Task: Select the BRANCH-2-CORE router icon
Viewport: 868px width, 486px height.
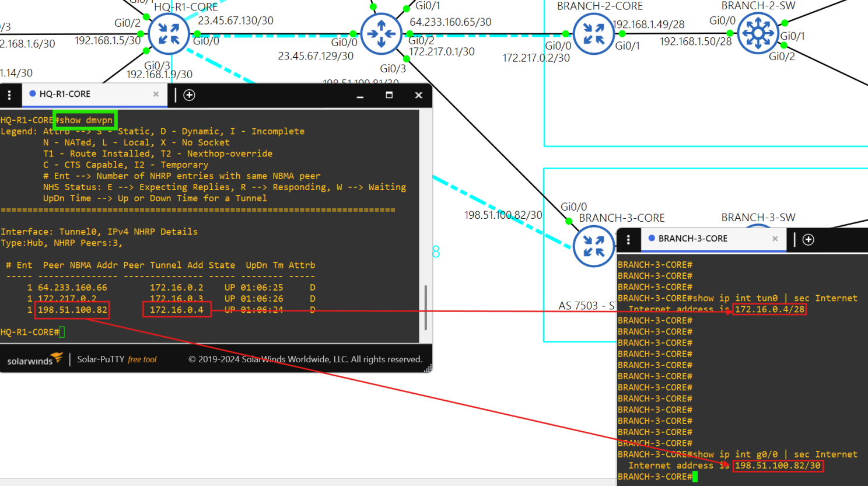Action: [593, 33]
